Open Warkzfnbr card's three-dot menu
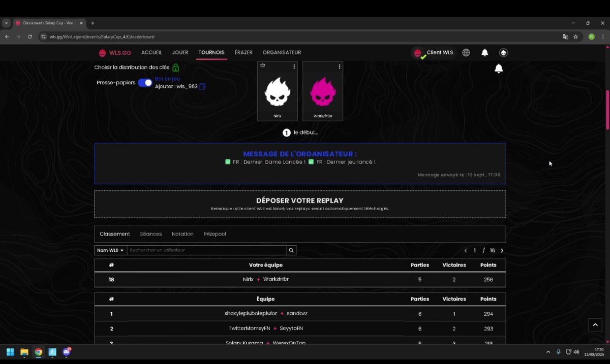 [x=339, y=66]
